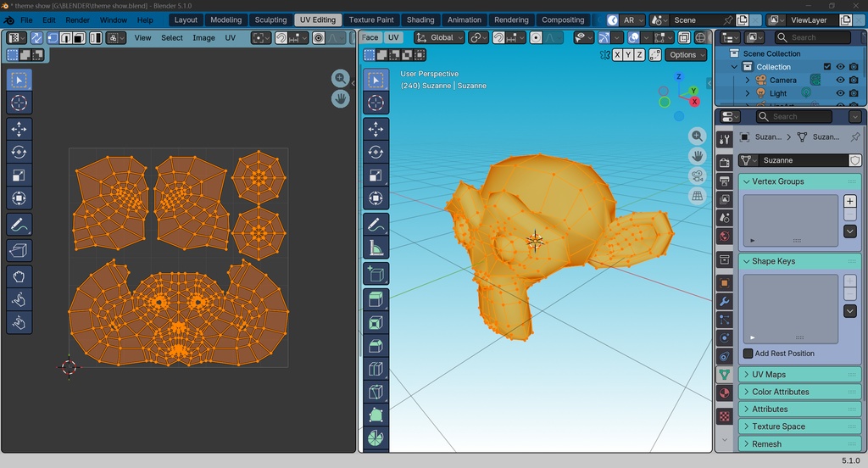This screenshot has height=468, width=868.
Task: Click the outliner Search field
Action: point(813,37)
